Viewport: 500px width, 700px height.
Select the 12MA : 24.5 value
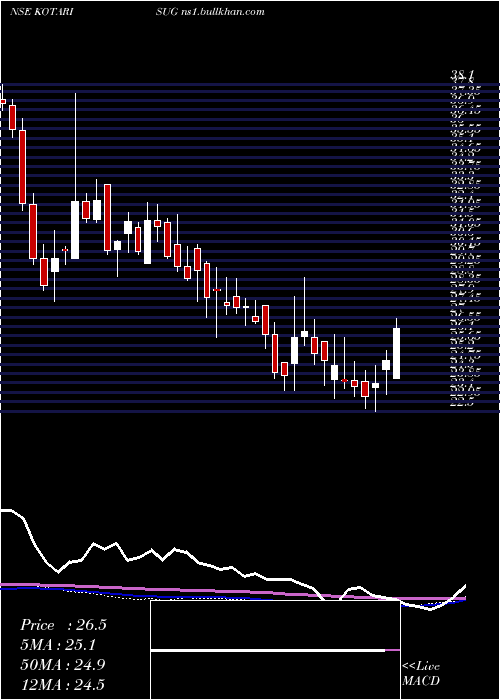62,684
